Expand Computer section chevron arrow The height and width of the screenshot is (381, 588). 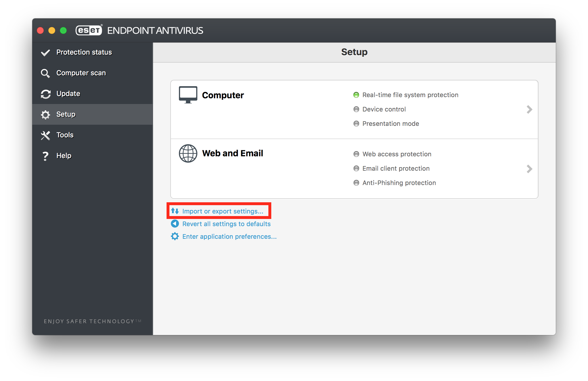point(529,109)
